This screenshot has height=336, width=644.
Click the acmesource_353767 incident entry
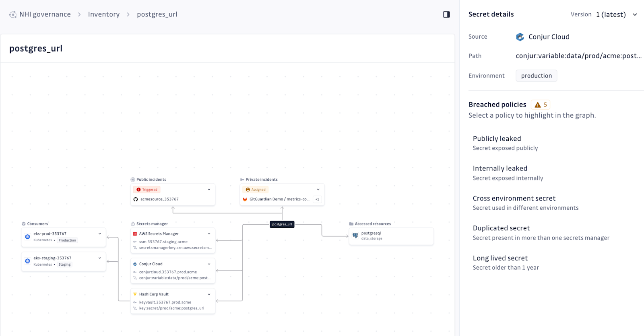(x=159, y=199)
